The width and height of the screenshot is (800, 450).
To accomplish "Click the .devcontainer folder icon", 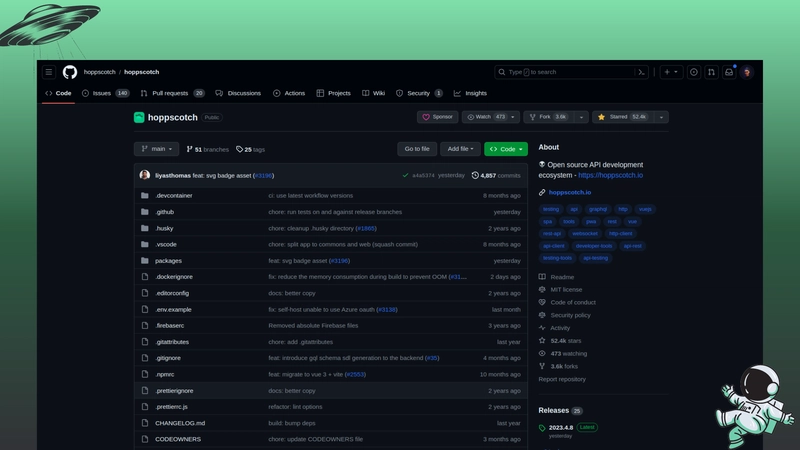I will [145, 195].
